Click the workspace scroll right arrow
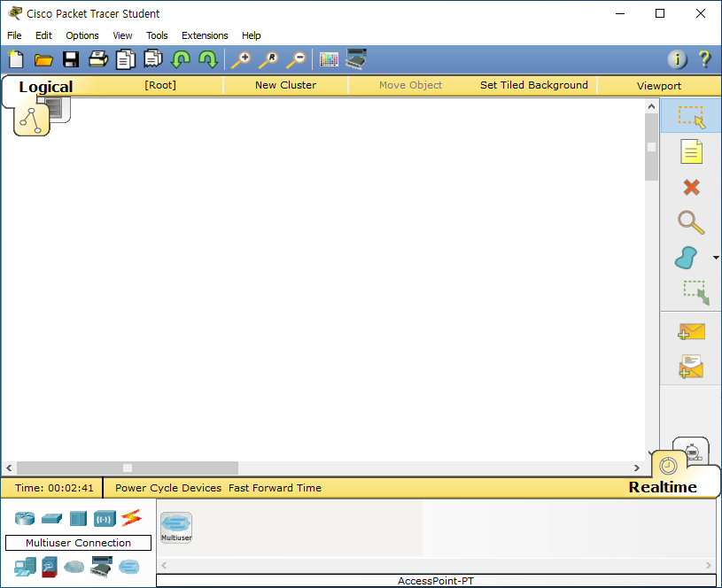Screen dimensions: 722x588 point(637,468)
